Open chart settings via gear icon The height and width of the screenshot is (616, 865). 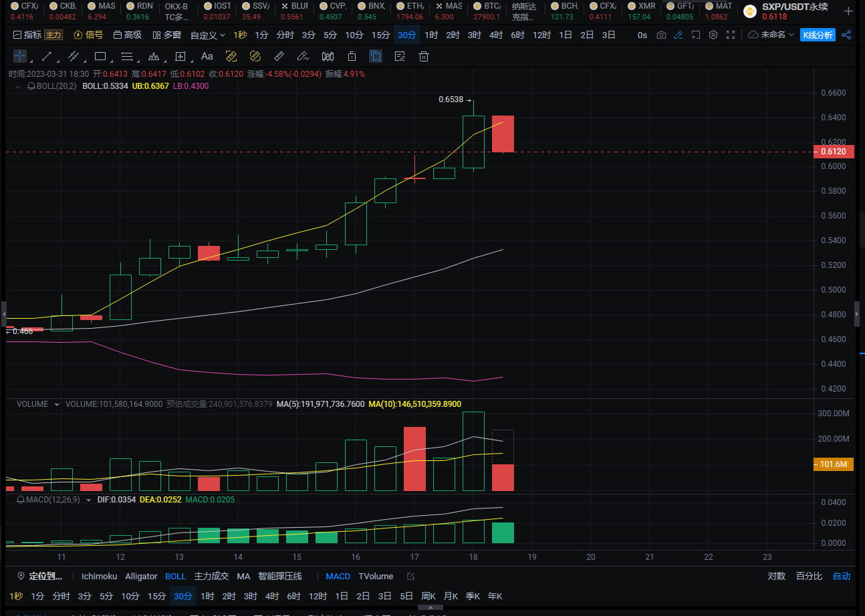pos(713,35)
